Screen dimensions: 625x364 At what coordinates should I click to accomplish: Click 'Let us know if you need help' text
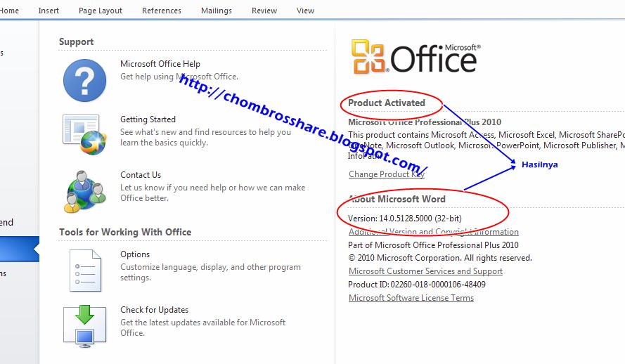pos(213,193)
